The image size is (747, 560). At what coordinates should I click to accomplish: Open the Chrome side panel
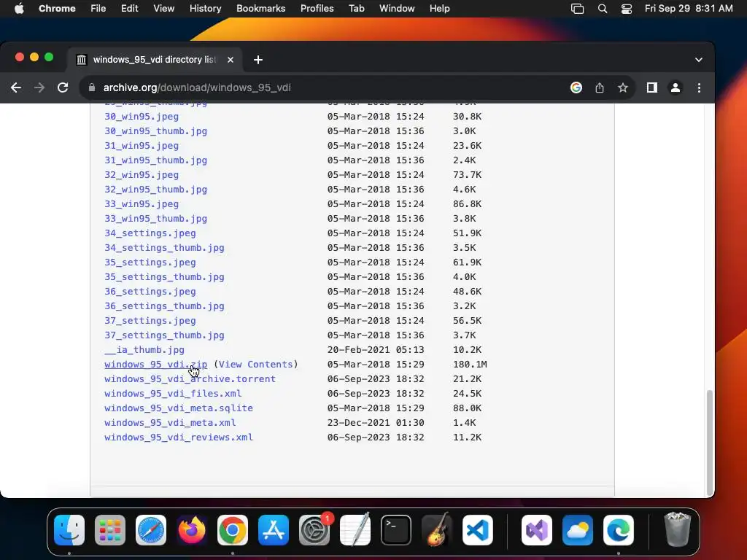tap(651, 87)
